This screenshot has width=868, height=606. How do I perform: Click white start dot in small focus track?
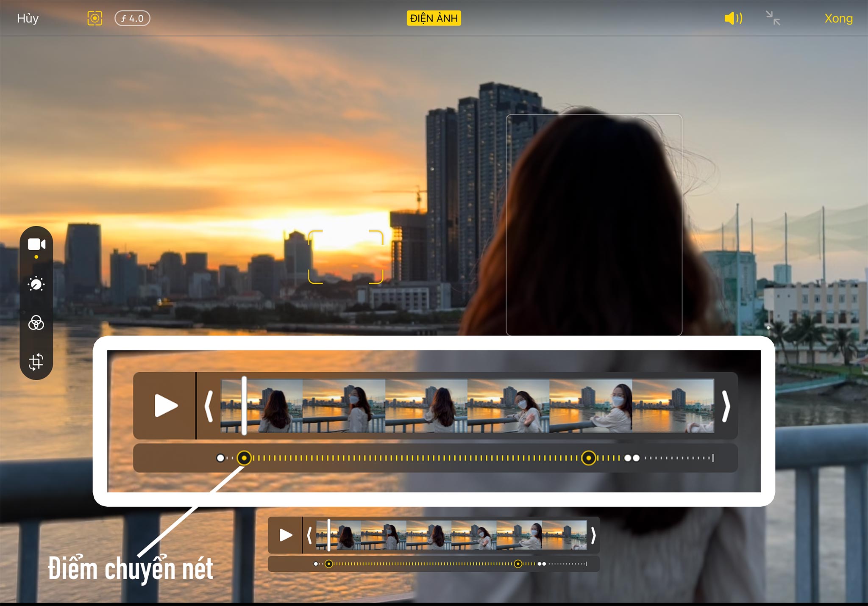click(x=316, y=564)
